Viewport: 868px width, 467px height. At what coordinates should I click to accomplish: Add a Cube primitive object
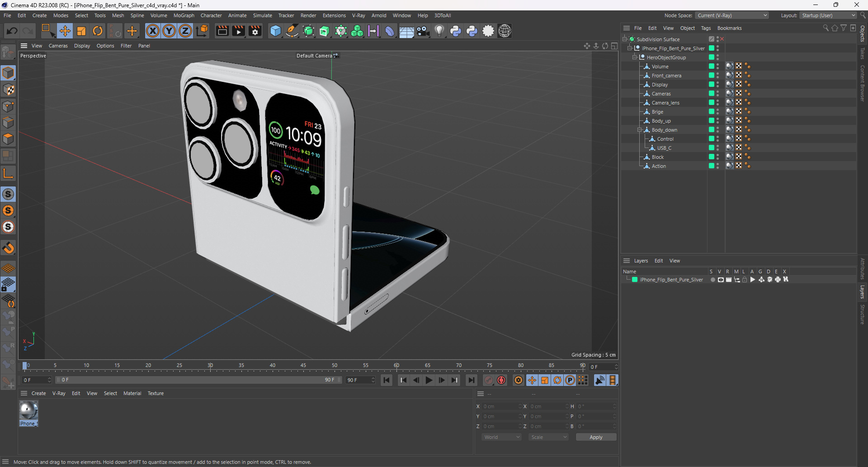tap(275, 31)
